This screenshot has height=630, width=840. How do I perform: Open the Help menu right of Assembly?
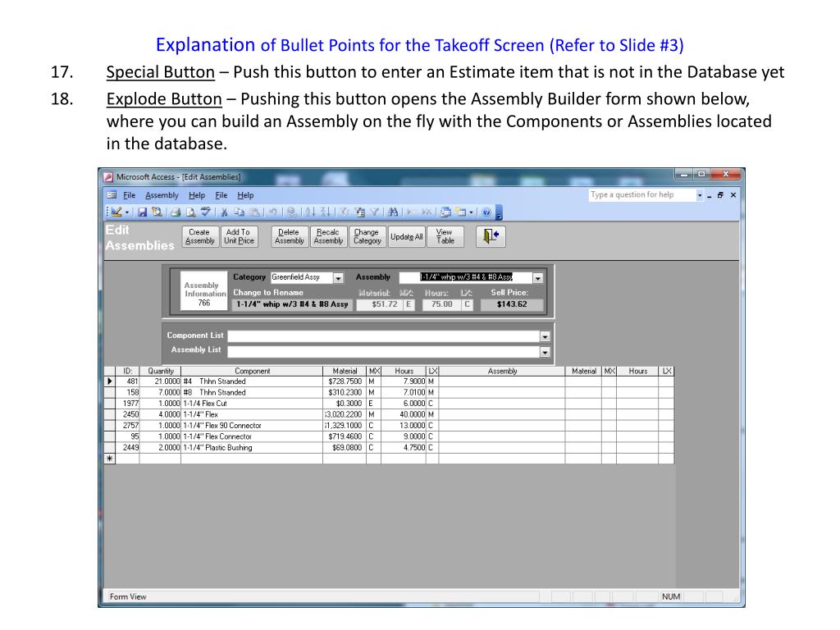coord(197,195)
